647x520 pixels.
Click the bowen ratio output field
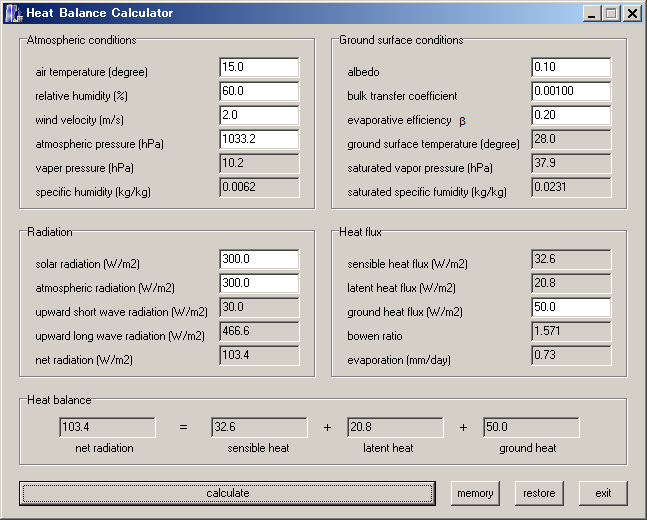tap(571, 331)
